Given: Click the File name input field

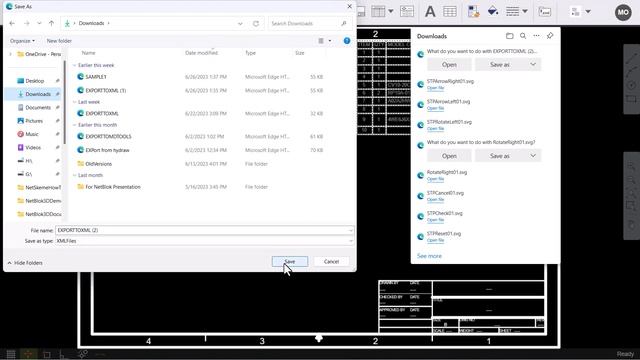Looking at the screenshot, I should (204, 230).
